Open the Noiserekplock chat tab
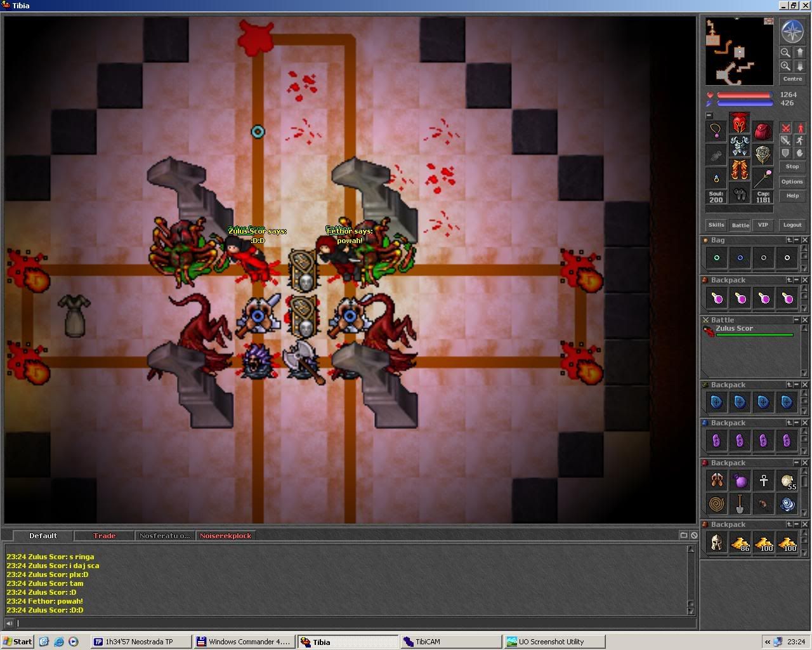The width and height of the screenshot is (812, 650). (226, 536)
